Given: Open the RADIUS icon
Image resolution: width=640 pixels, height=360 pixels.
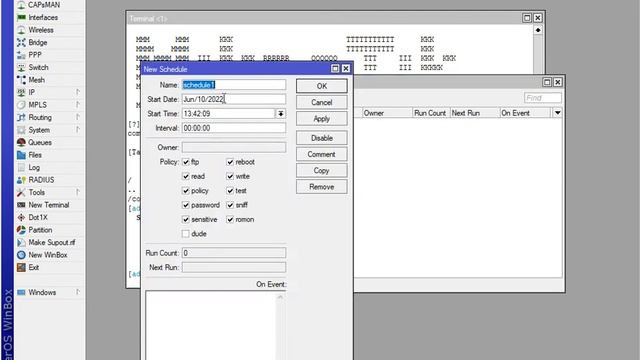Looking at the screenshot, I should pyautogui.click(x=21, y=180).
